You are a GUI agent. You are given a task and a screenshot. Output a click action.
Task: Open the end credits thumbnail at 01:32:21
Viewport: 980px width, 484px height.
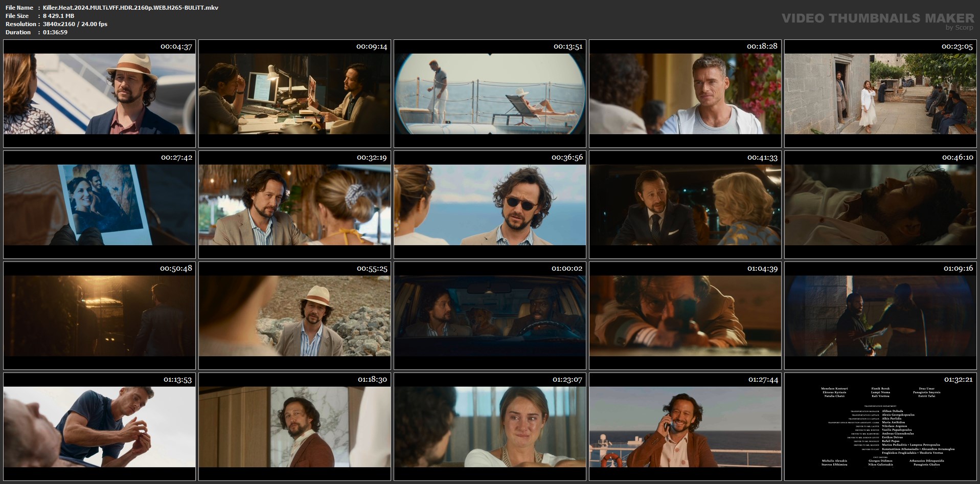coord(880,427)
